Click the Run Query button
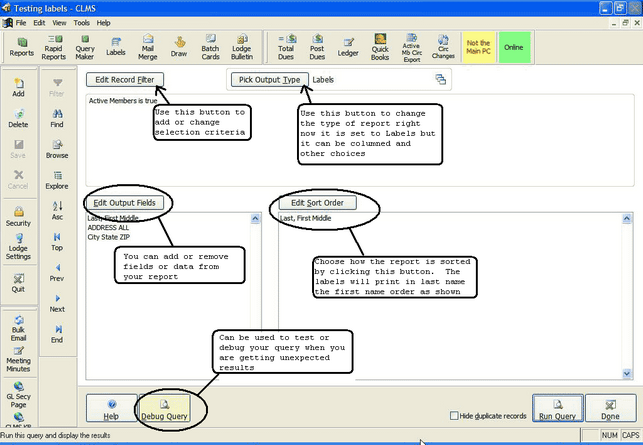This screenshot has height=445, width=643. (558, 408)
